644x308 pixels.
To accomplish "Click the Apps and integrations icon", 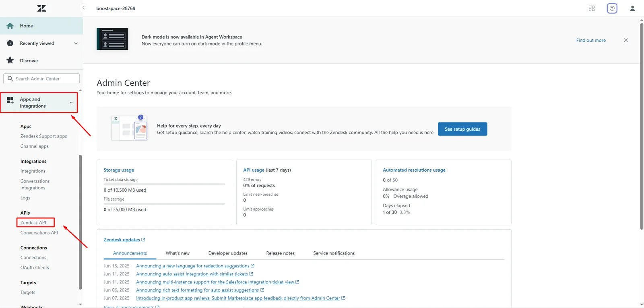I will pyautogui.click(x=10, y=101).
